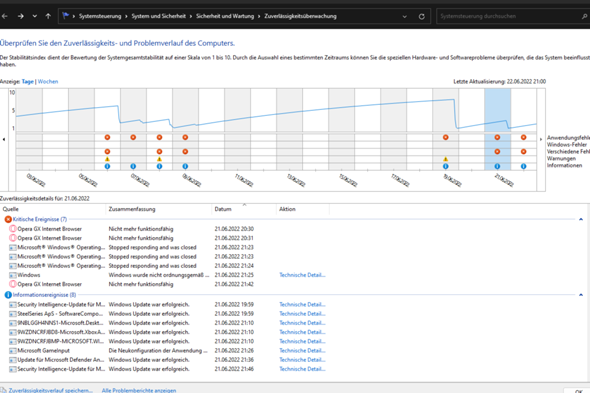Sort list by 'Datum' column header
The height and width of the screenshot is (393, 590).
[x=244, y=209]
